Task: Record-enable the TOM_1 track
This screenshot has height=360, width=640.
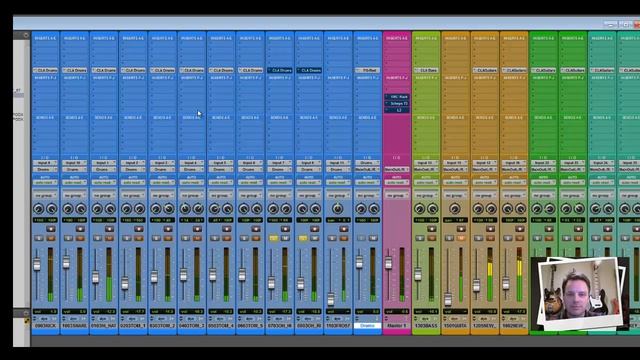Action: click(x=139, y=229)
